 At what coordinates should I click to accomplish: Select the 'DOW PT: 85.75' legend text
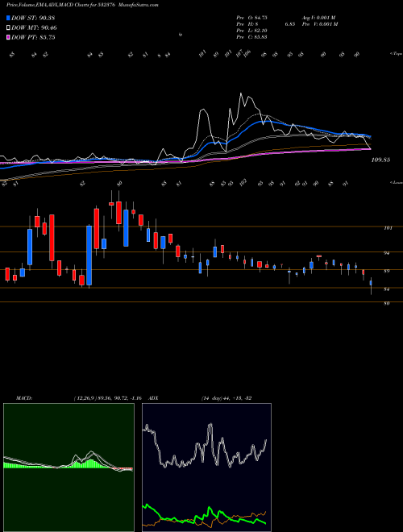tap(33, 37)
